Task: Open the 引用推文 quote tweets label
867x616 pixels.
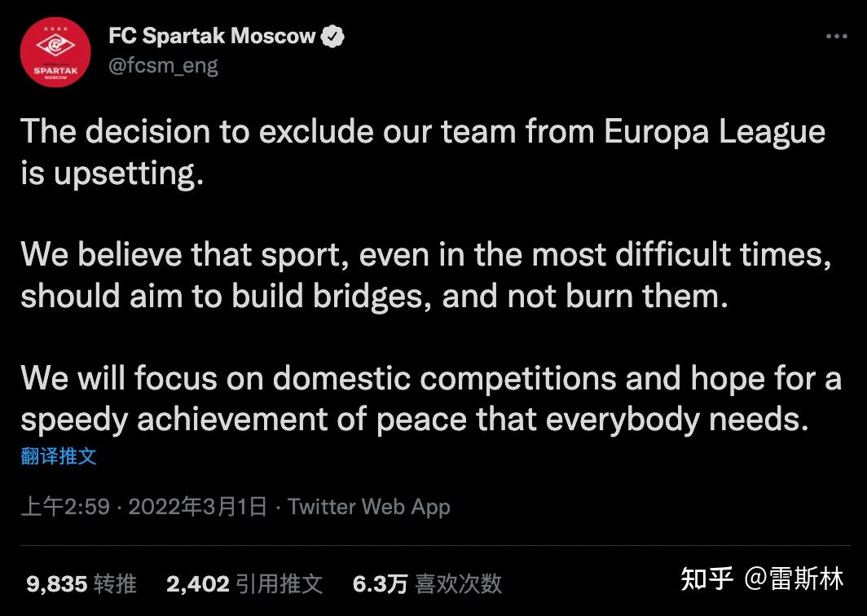Action: tap(279, 583)
